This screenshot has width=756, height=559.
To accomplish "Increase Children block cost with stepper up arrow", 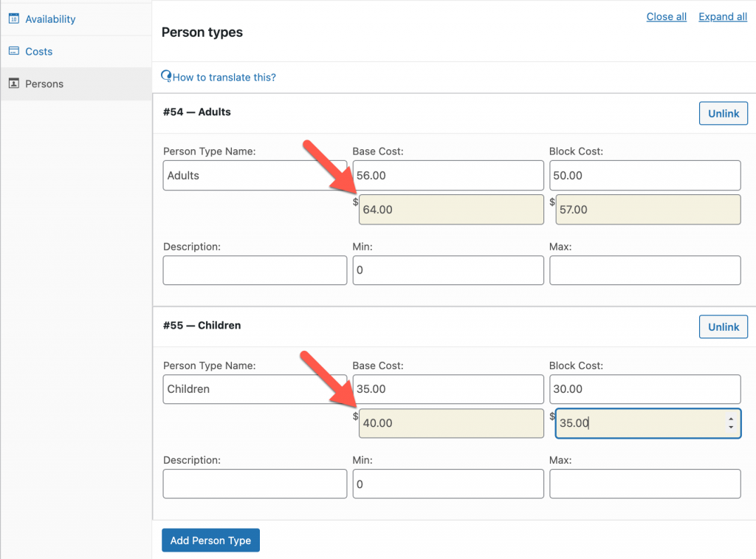I will pyautogui.click(x=731, y=419).
